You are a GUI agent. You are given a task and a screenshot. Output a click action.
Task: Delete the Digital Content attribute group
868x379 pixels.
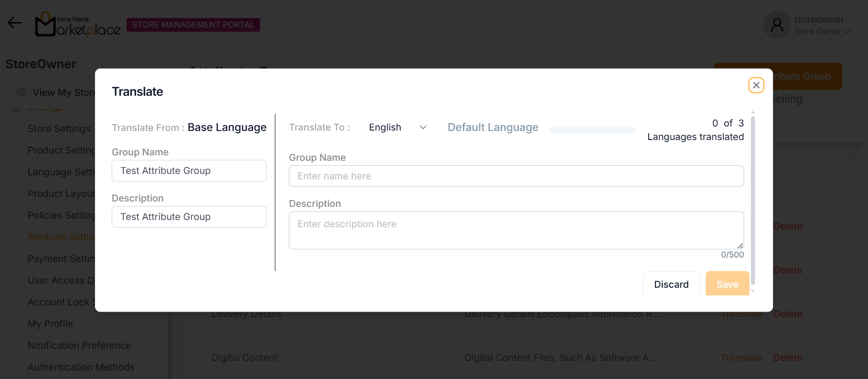click(788, 358)
